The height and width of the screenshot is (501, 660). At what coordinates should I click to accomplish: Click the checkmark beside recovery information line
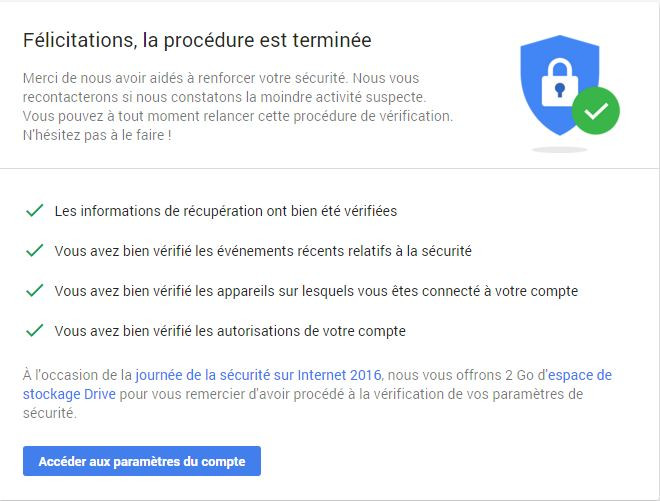point(35,211)
